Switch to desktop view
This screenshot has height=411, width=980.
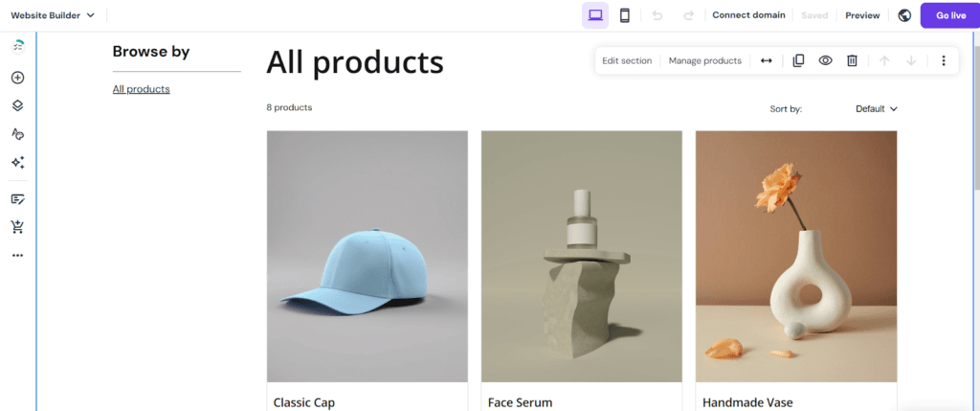(x=595, y=15)
